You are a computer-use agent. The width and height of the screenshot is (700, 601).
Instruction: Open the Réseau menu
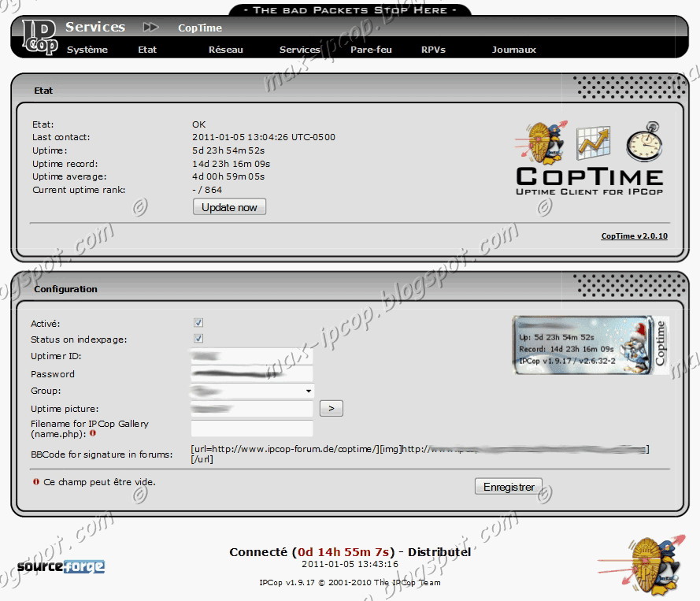(226, 50)
